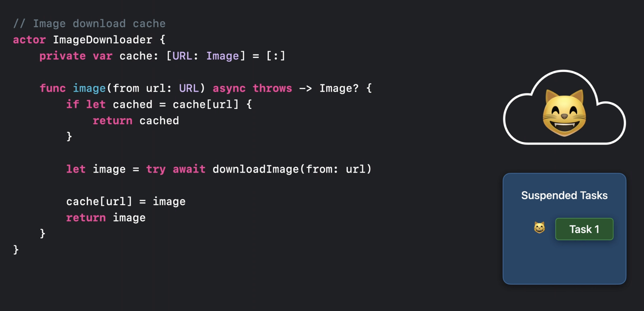Screen dimensions: 644x311
Task: Click the if let keywords
Action: [86, 104]
